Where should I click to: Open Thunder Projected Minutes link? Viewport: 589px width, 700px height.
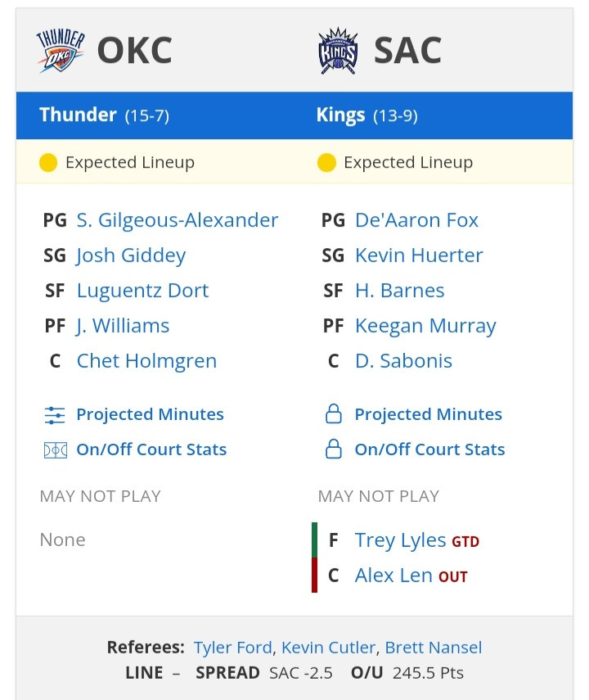tap(150, 414)
